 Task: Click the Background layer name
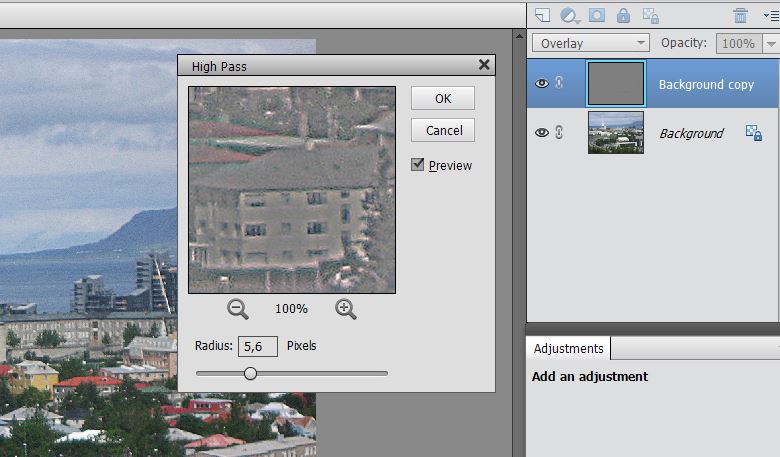[691, 134]
